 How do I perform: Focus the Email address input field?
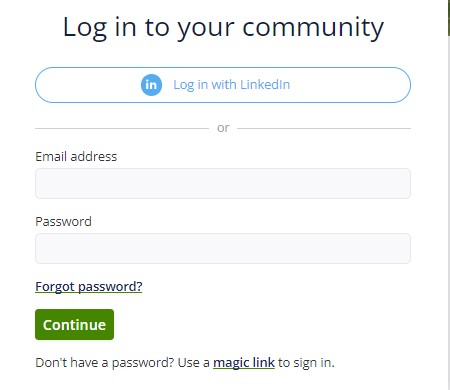[x=223, y=183]
